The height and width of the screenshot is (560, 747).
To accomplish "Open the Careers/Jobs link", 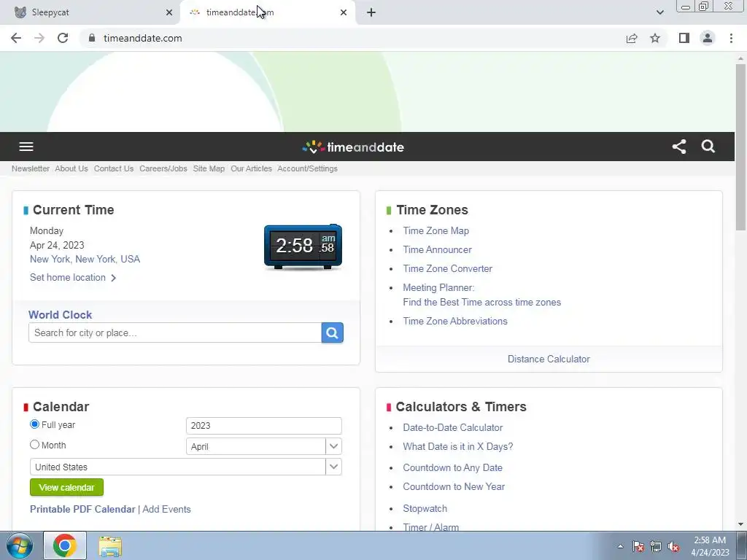I will (163, 168).
